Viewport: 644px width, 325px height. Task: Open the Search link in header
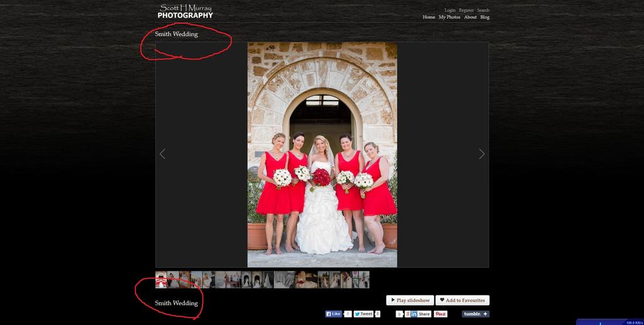coord(483,10)
